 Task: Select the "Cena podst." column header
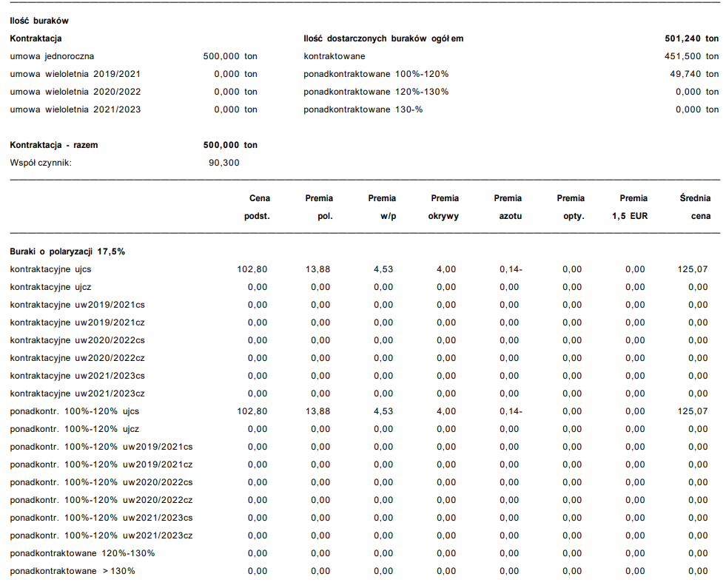point(258,207)
